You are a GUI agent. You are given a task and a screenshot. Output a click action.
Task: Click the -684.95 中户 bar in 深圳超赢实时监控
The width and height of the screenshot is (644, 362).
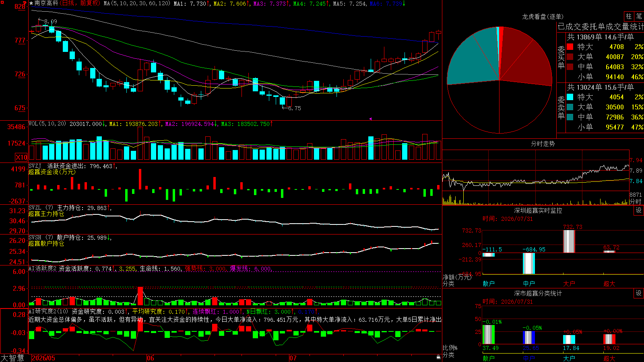pos(529,263)
